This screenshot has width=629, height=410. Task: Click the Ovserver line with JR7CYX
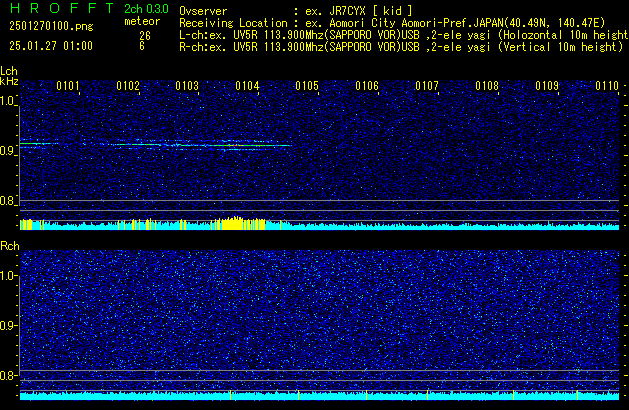pyautogui.click(x=296, y=11)
